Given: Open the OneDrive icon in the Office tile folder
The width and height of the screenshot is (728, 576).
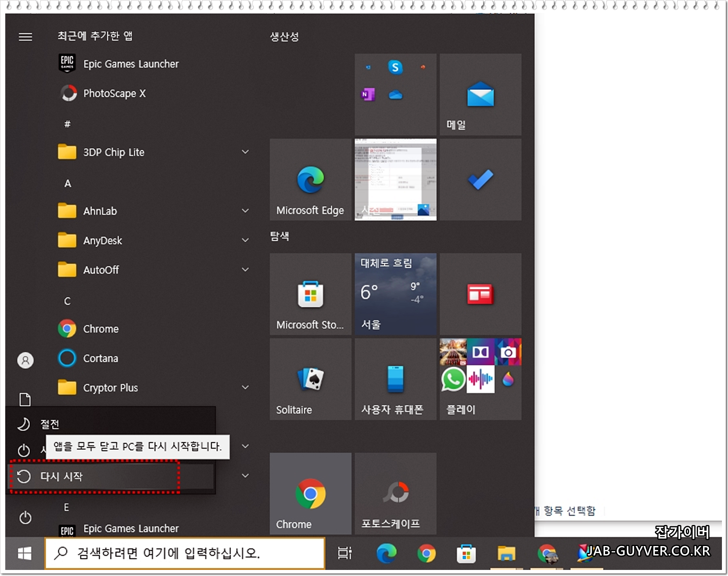Looking at the screenshot, I should pos(395,95).
